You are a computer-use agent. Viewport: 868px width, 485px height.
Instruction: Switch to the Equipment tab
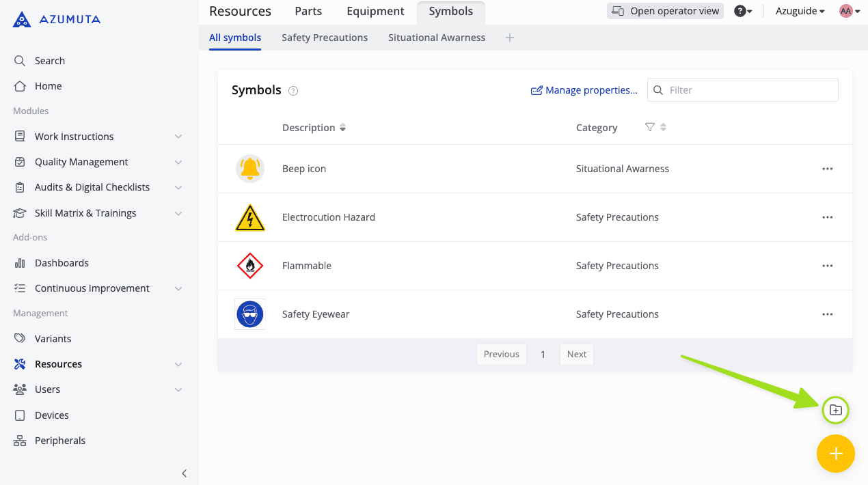(375, 11)
